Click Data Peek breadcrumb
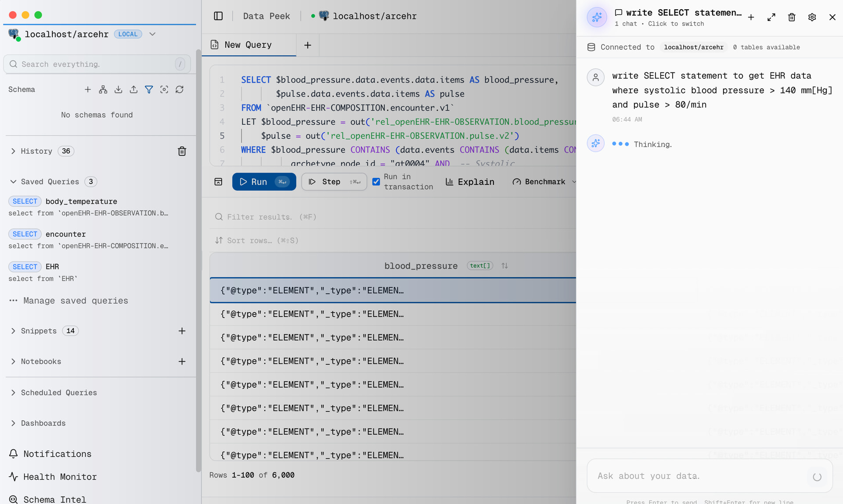This screenshot has height=504, width=843. pos(267,16)
